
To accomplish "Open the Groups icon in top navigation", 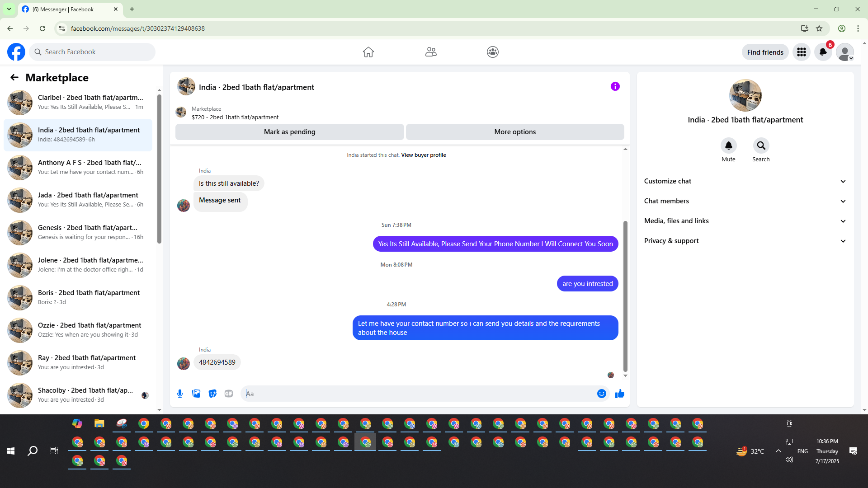I will click(493, 52).
